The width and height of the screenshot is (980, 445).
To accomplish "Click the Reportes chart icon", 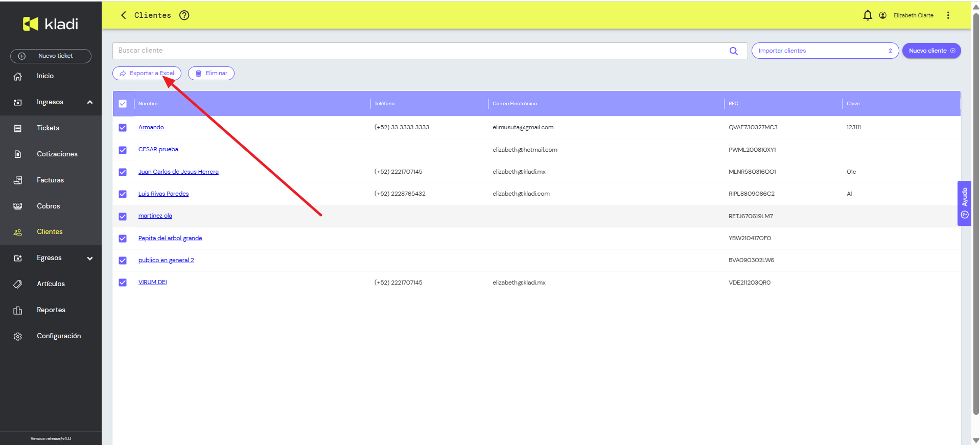I will pos(18,310).
